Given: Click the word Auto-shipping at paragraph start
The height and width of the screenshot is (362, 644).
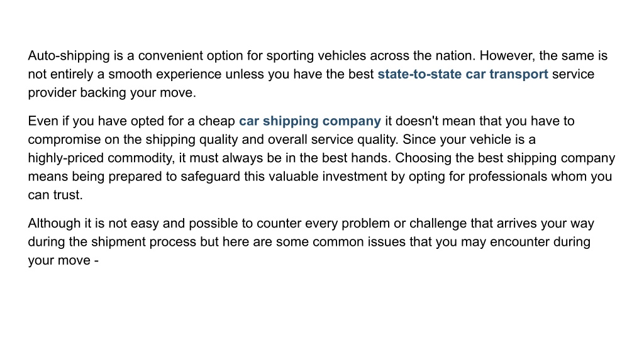Looking at the screenshot, I should (69, 56).
